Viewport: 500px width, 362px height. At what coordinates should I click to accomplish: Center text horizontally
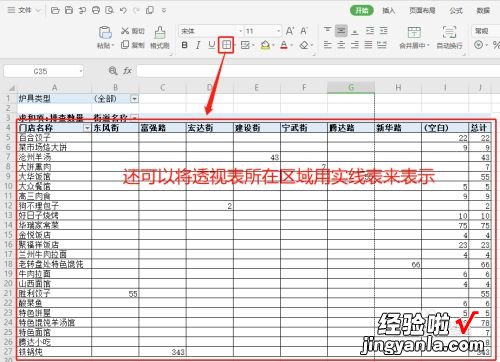(341, 45)
